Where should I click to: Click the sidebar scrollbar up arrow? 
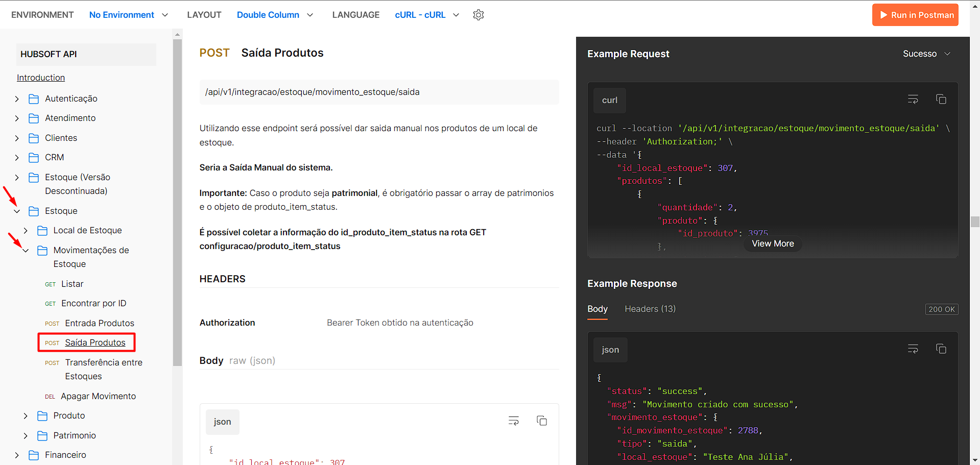(177, 34)
